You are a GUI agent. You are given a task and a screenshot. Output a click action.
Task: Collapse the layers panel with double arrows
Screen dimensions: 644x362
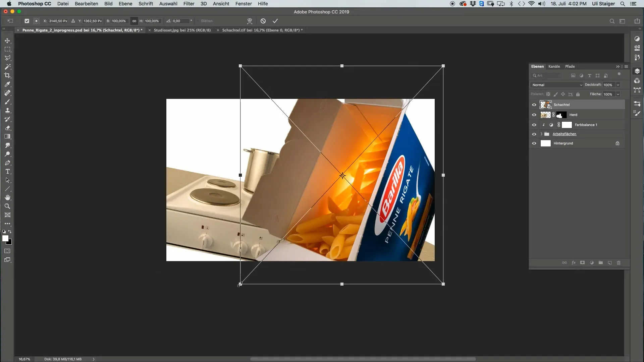pos(618,66)
